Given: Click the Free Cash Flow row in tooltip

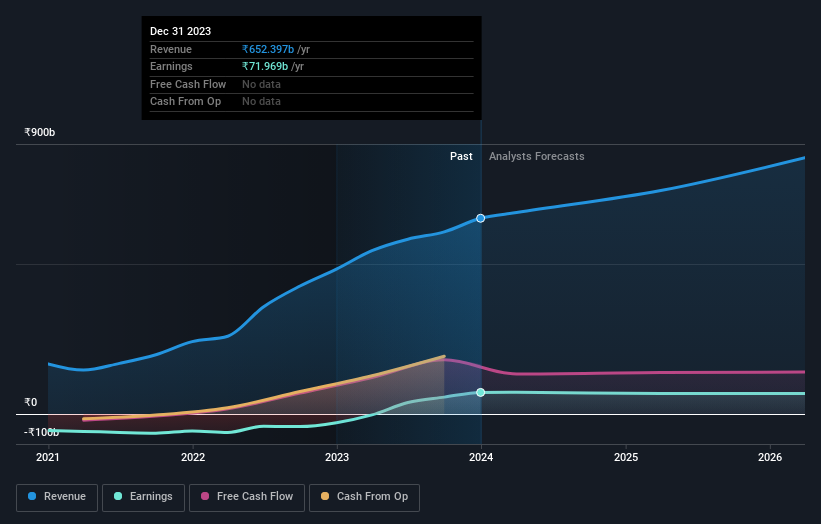Looking at the screenshot, I should tap(312, 84).
